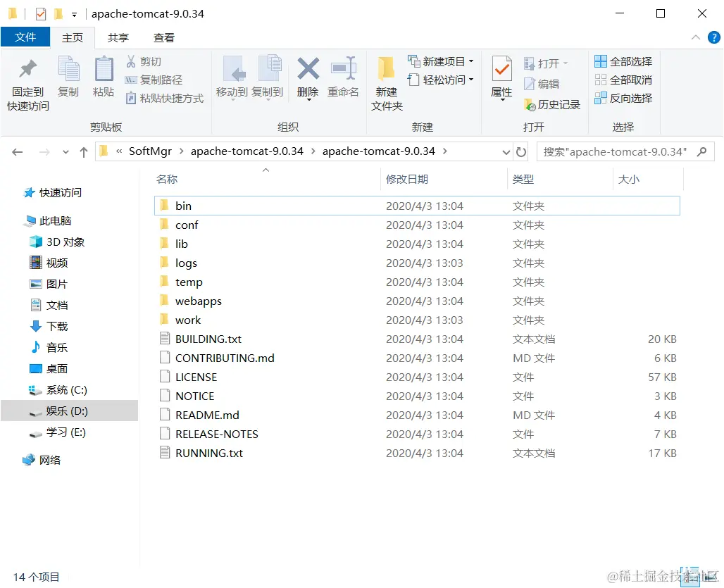The width and height of the screenshot is (724, 588).
Task: Pin current folder to Quick Access
Action: coord(27,79)
